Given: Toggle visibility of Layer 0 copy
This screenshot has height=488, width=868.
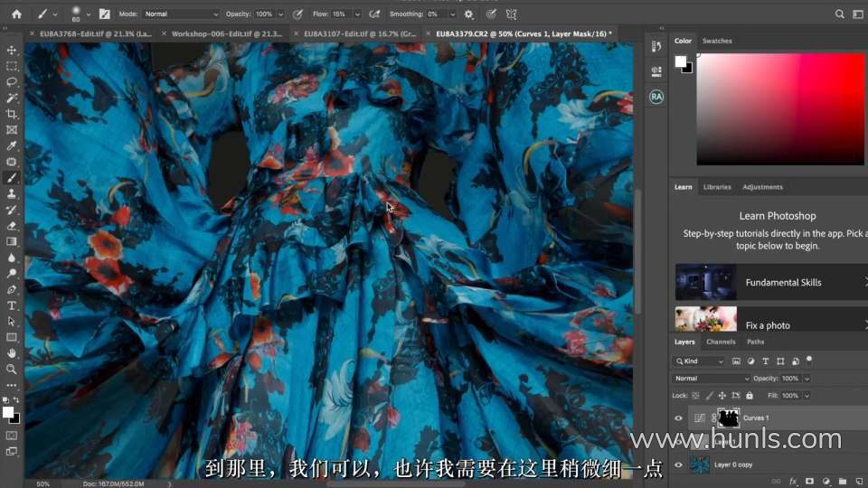Looking at the screenshot, I should tap(679, 465).
